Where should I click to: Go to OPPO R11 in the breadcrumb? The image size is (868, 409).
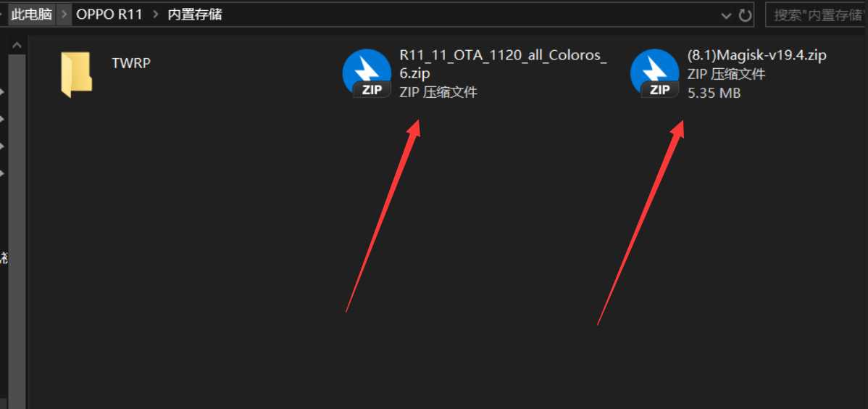point(109,15)
